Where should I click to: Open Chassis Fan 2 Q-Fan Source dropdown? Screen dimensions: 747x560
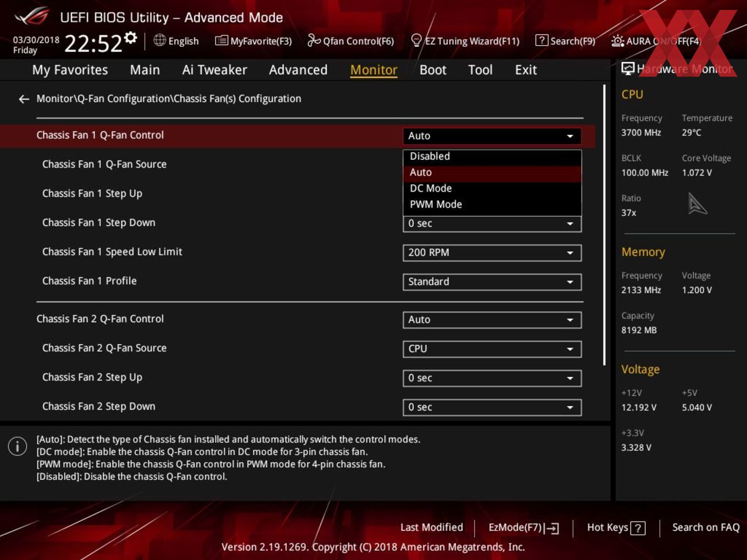pos(492,349)
